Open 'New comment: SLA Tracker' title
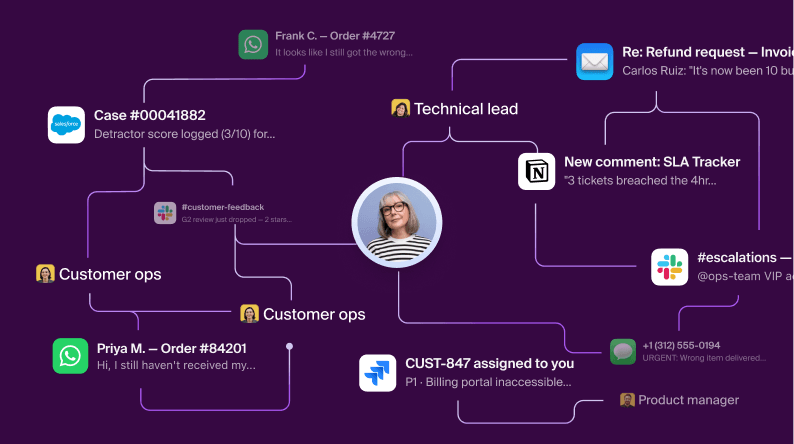 point(652,162)
